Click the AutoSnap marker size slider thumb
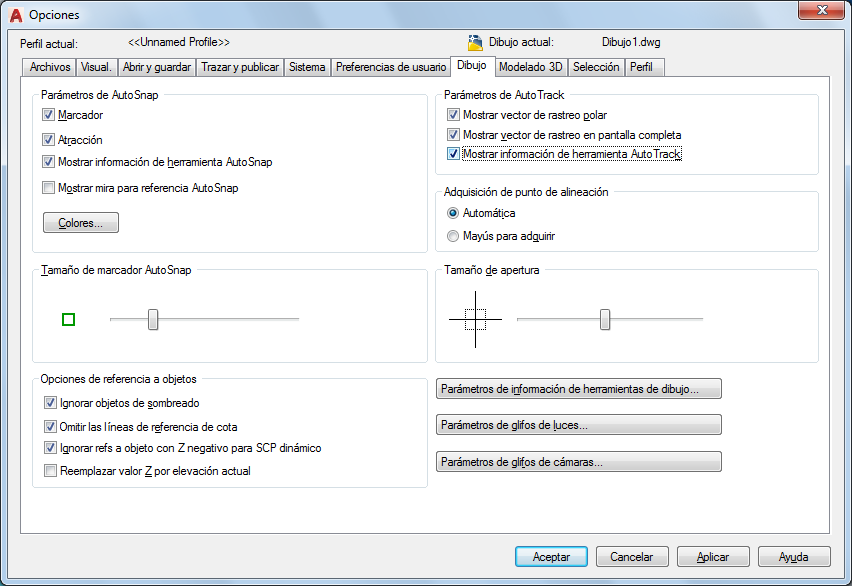This screenshot has width=852, height=586. pyautogui.click(x=153, y=320)
